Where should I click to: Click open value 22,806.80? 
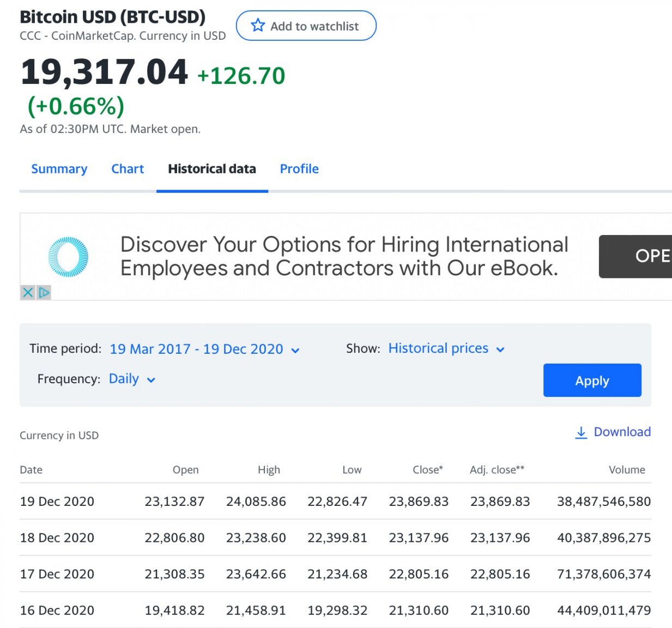click(x=174, y=538)
